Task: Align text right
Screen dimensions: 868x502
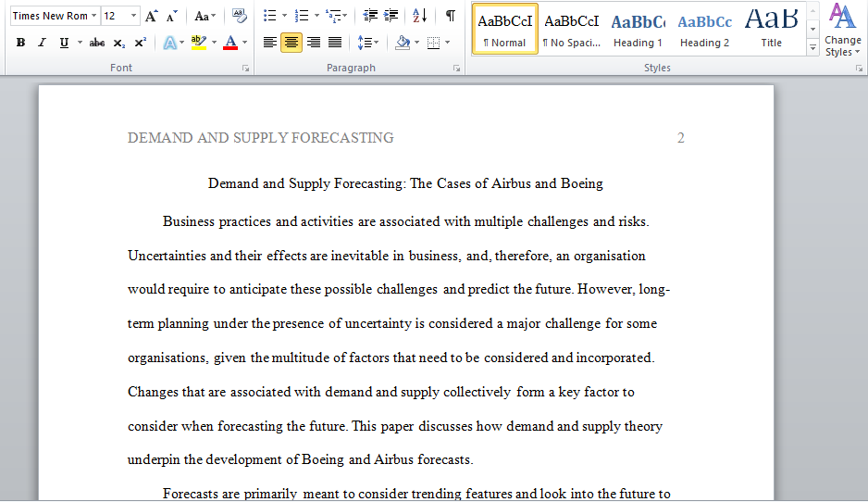Action: [314, 43]
